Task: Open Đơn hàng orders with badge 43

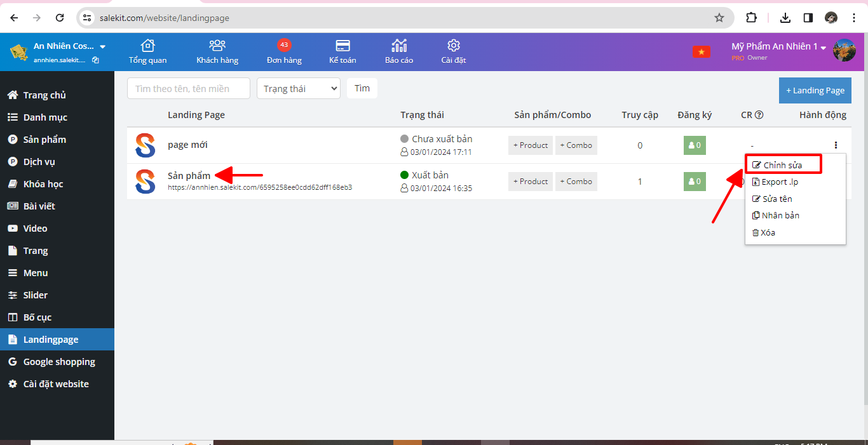Action: pos(284,51)
